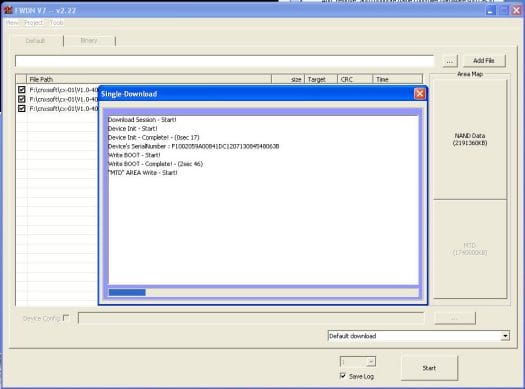
Task: Click the Start download button
Action: point(429,368)
